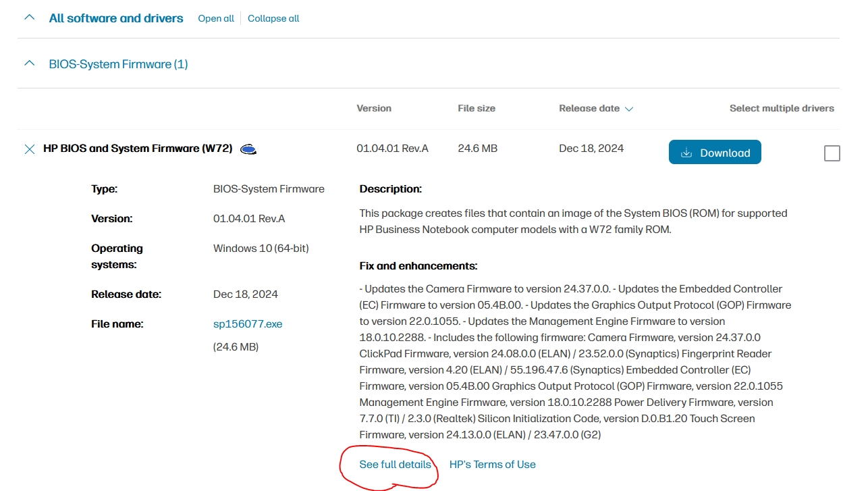The width and height of the screenshot is (868, 491).
Task: Open the BIOS-System Firmware (1) category
Action: pos(118,64)
